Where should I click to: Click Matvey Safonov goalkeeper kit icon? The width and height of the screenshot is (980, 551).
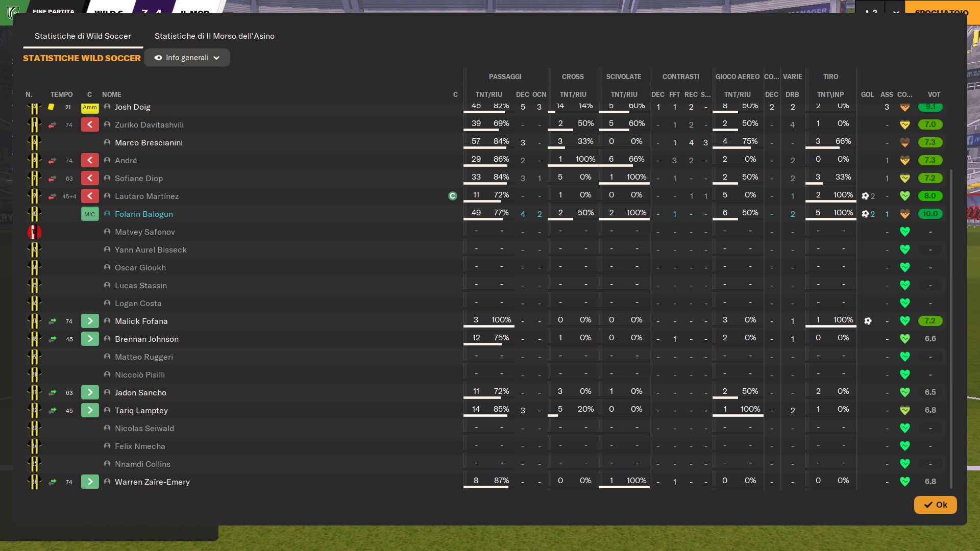pos(34,232)
